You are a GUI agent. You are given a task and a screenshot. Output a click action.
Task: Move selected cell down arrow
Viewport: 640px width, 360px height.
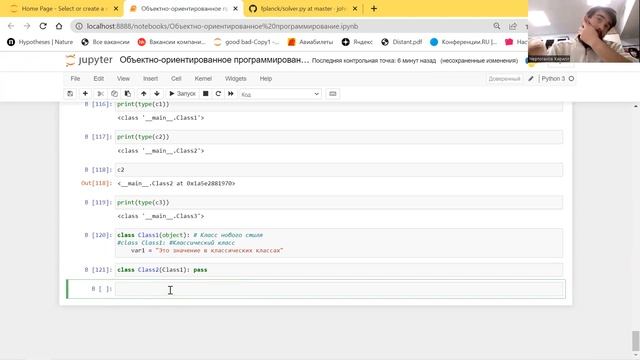pos(157,94)
